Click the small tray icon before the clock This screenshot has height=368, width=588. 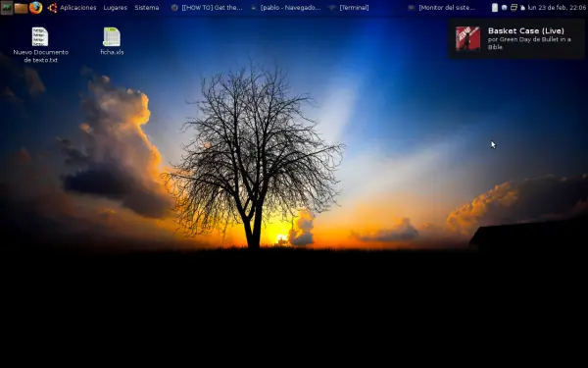coord(522,8)
